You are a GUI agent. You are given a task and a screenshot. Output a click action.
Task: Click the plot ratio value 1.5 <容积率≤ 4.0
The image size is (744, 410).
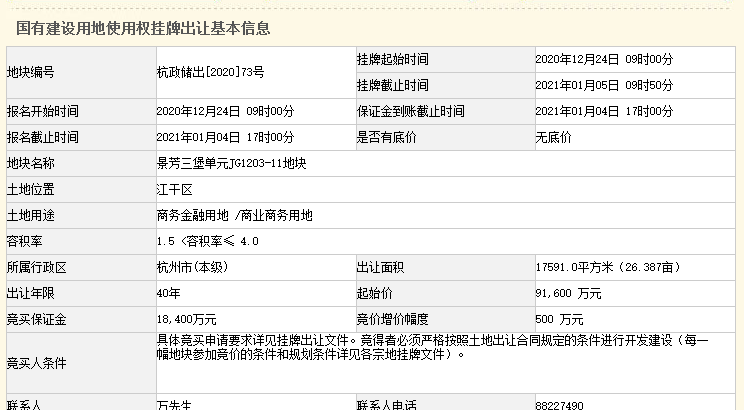(x=208, y=241)
